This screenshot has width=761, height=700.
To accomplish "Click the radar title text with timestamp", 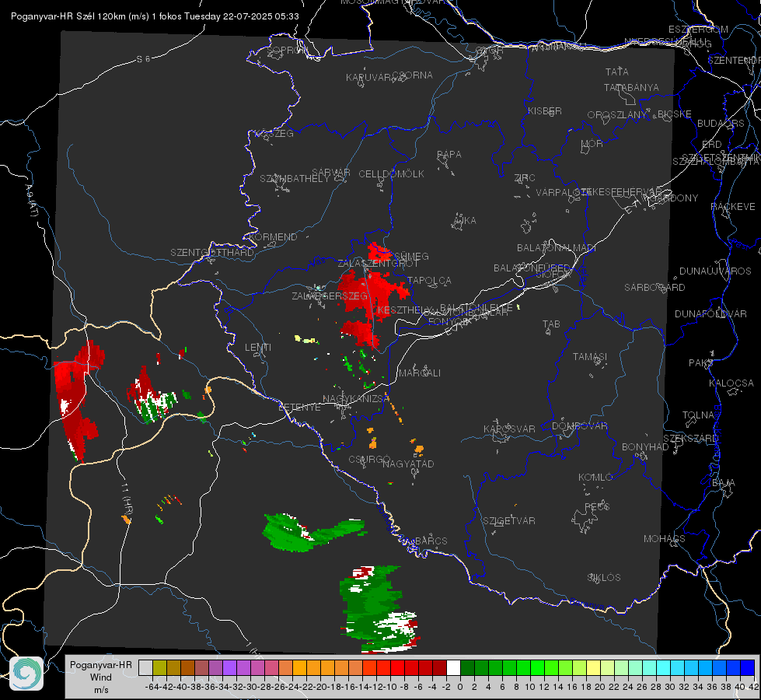I will [x=155, y=16].
